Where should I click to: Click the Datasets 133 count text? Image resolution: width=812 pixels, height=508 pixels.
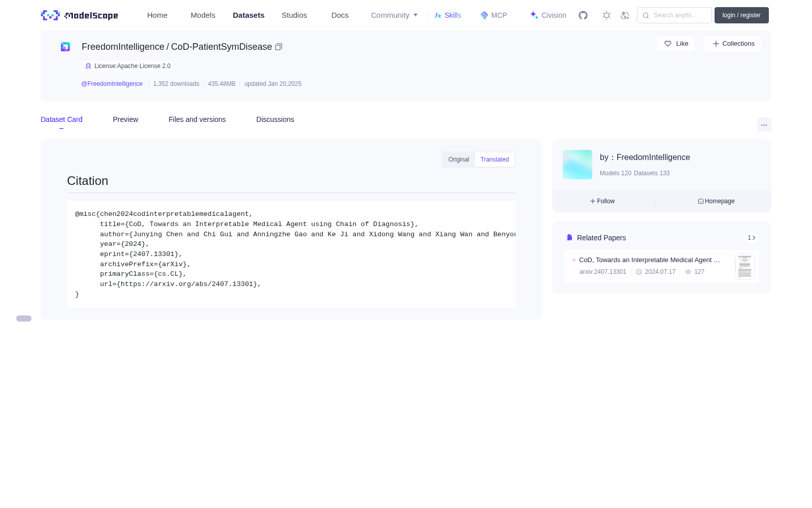[x=652, y=173]
